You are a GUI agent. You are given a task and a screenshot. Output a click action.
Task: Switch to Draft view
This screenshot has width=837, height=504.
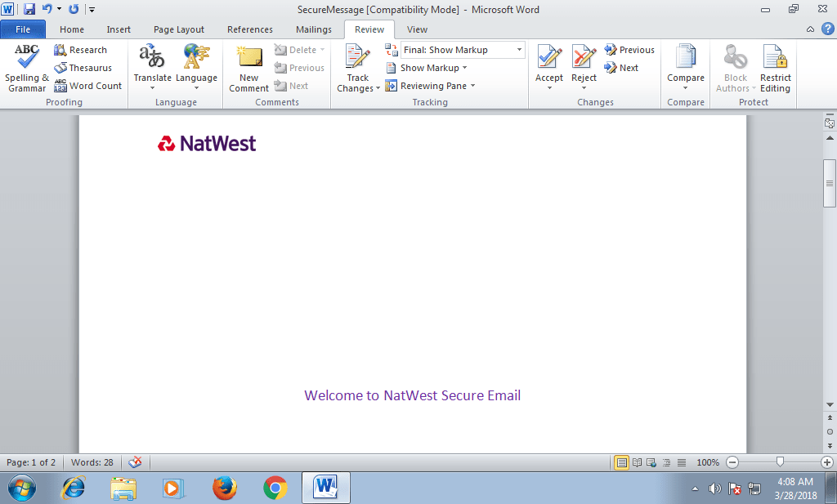[x=682, y=462]
